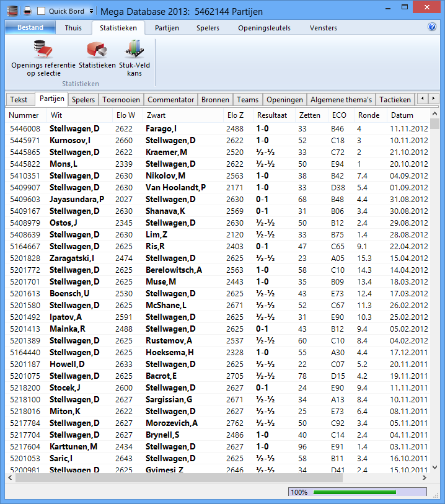Select the Statistieken ribbon tab
The height and width of the screenshot is (504, 445).
[x=118, y=28]
